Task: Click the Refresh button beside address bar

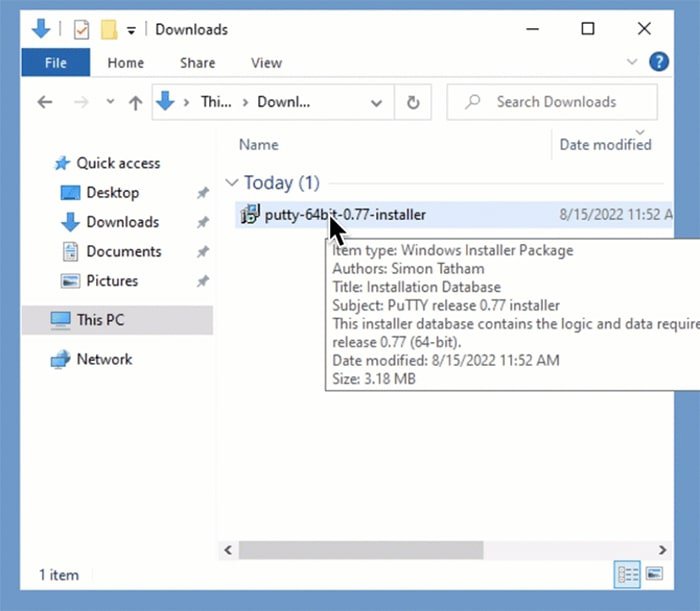Action: (412, 102)
